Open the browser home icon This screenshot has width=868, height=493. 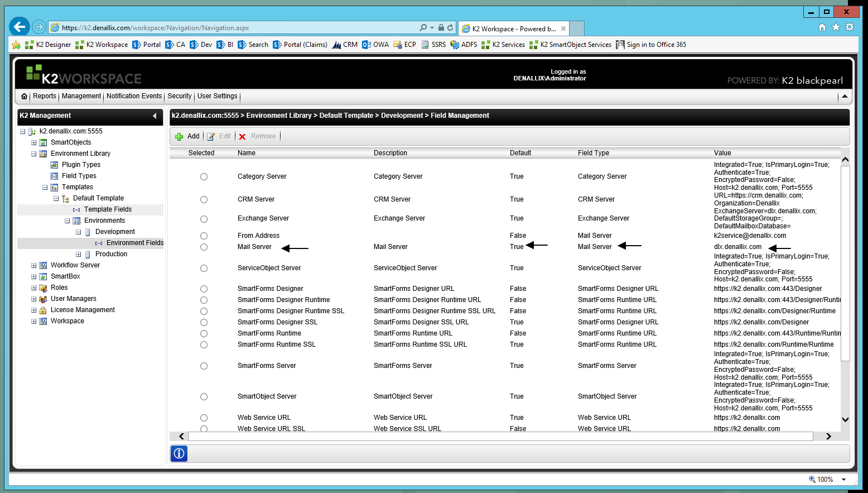[822, 27]
